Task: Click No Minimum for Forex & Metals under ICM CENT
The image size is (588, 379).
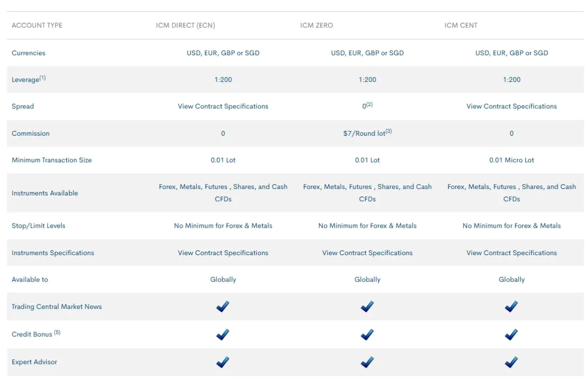Action: pyautogui.click(x=511, y=225)
